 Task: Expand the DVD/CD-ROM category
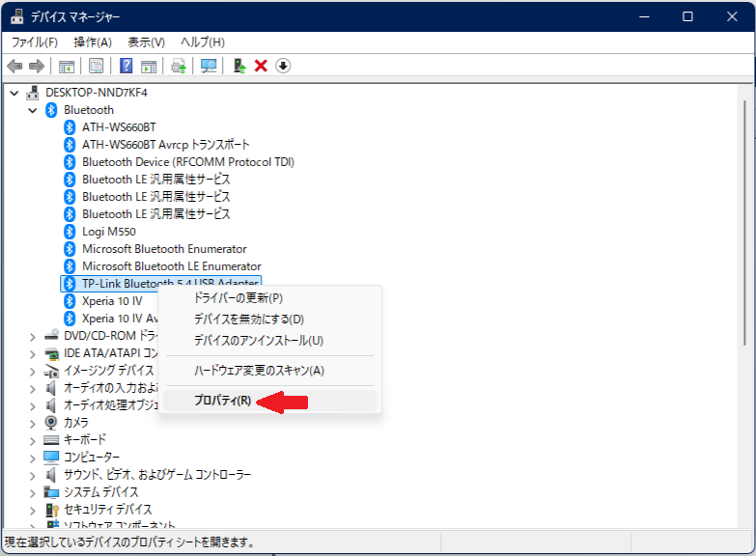pos(32,337)
